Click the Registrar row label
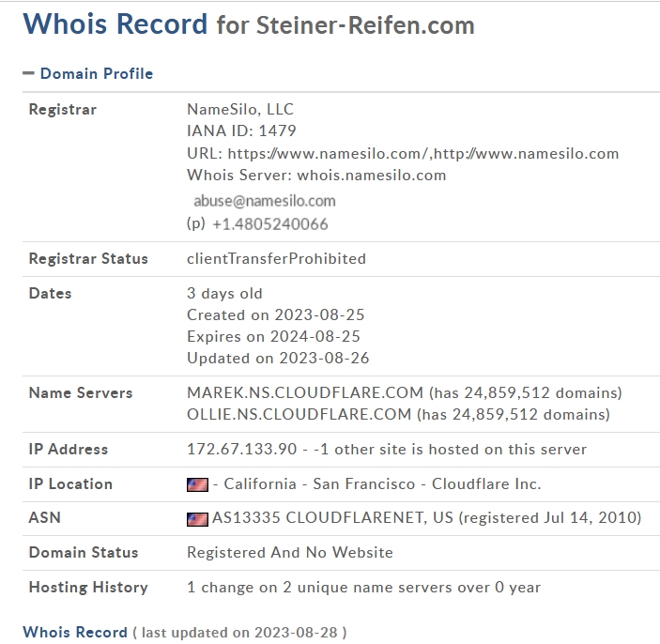 click(x=63, y=110)
